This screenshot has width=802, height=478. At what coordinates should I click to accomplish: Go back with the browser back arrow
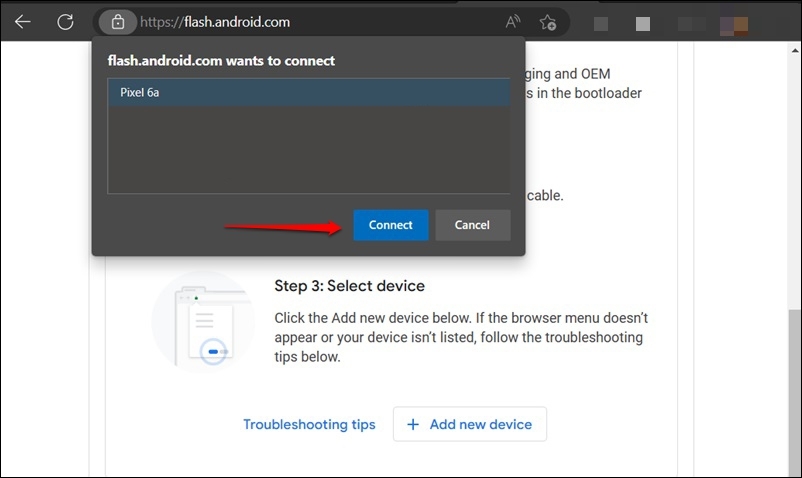point(23,22)
